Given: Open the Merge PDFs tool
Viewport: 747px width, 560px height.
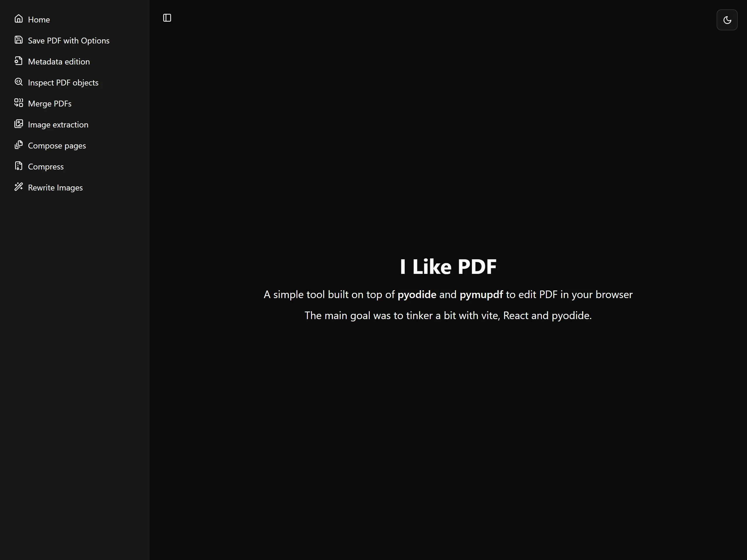Looking at the screenshot, I should (x=50, y=103).
